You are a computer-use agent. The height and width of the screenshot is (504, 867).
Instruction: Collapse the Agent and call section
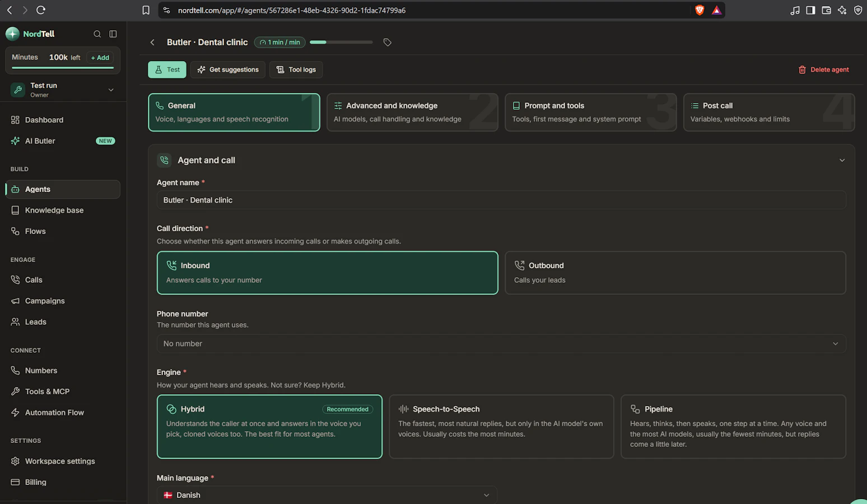point(842,160)
